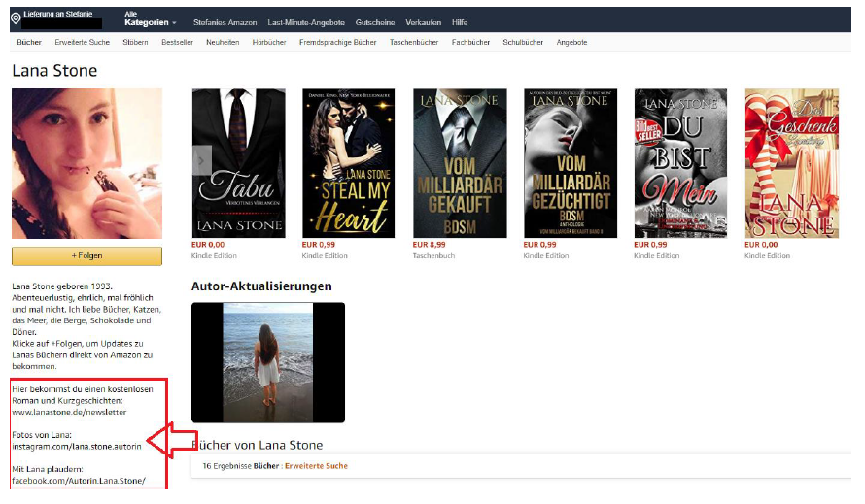This screenshot has height=504, width=865.
Task: Click the Lana Stone author photo
Action: point(87,163)
